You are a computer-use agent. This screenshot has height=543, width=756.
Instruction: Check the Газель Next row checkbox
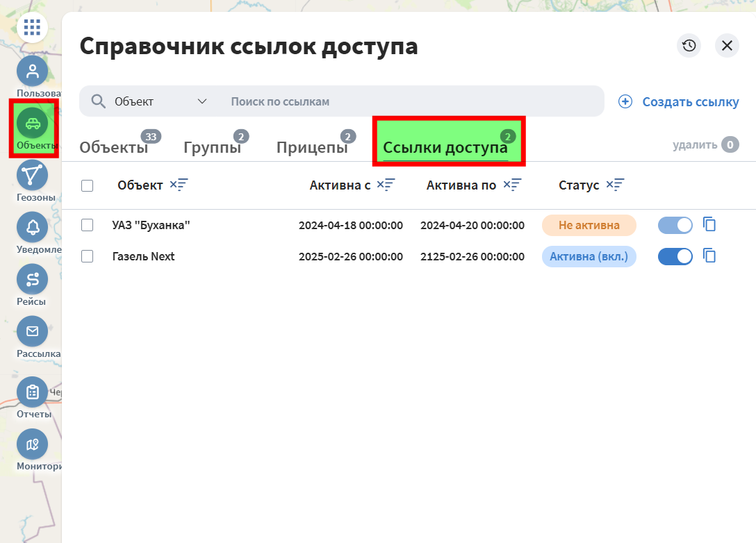point(87,256)
